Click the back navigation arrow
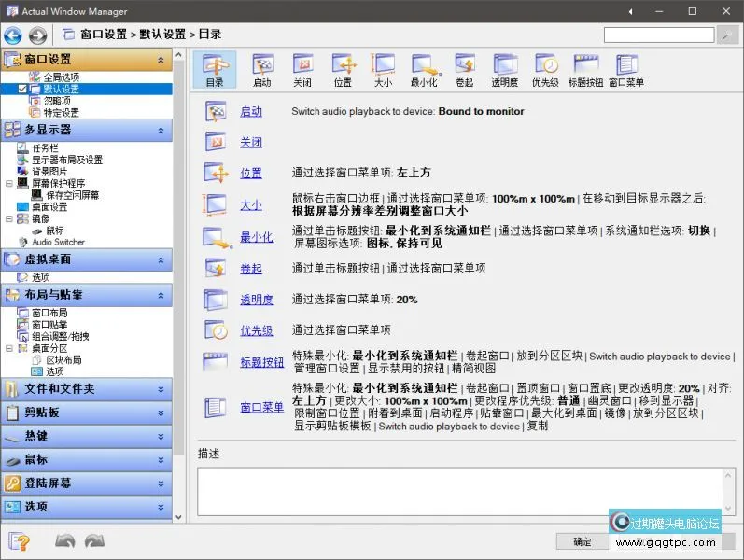 [x=13, y=35]
